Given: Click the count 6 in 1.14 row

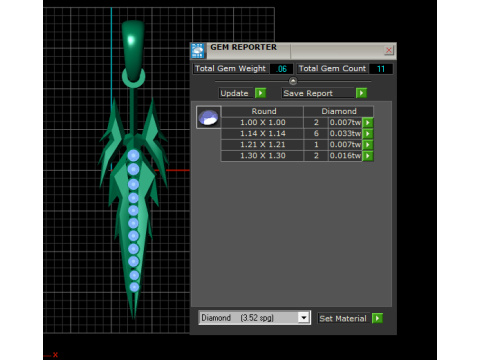Looking at the screenshot, I should click(316, 134).
